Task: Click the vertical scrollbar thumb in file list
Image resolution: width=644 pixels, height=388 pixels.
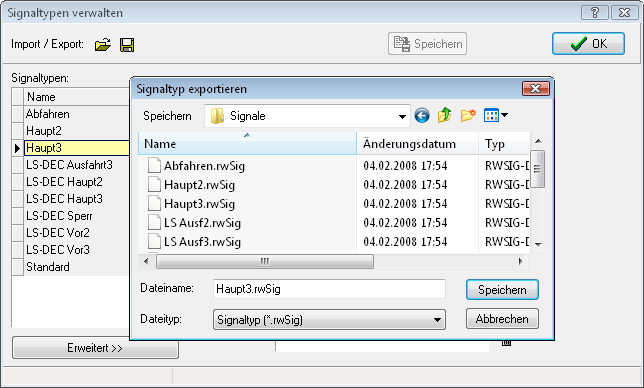Action: (538, 169)
